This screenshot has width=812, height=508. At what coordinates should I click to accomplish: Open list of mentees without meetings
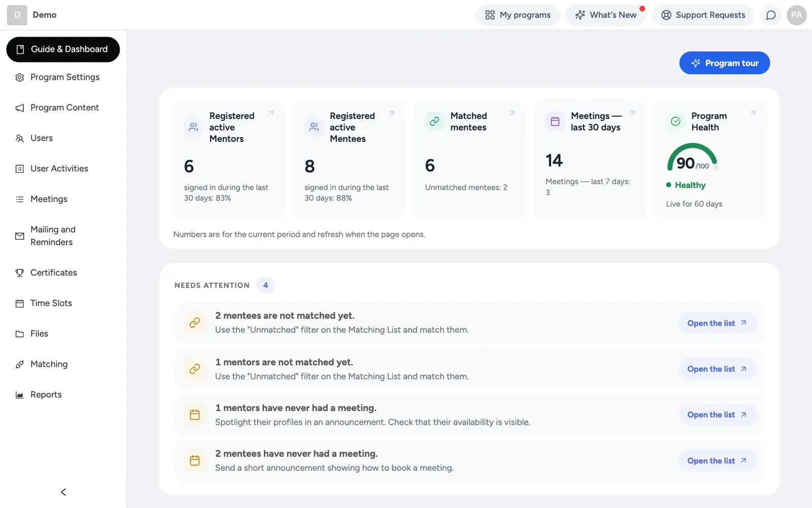[x=717, y=461]
